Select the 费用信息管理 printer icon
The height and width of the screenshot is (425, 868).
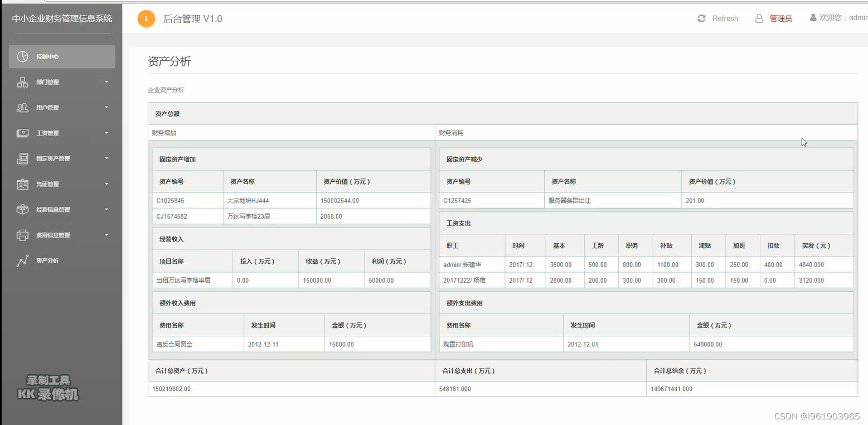[x=22, y=235]
